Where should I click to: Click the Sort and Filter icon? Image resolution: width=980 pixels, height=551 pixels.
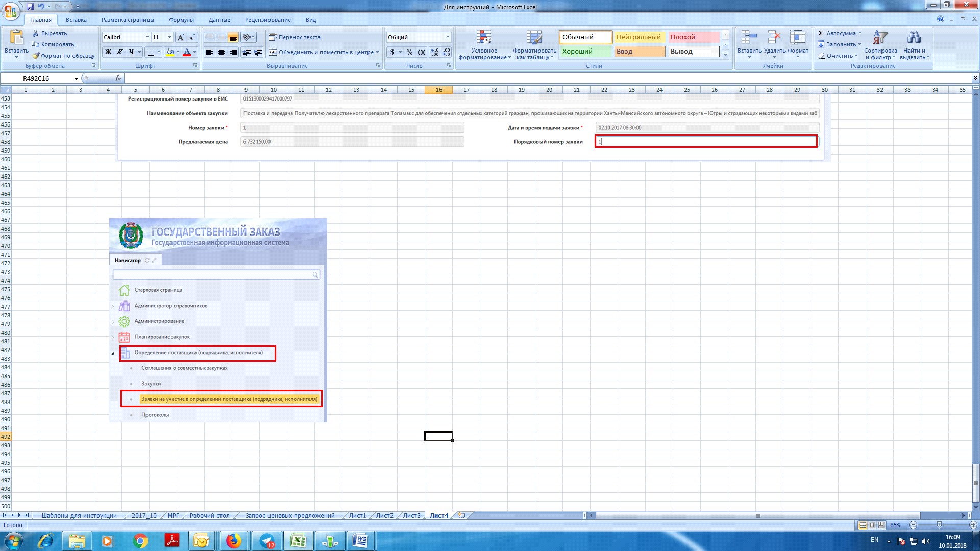coord(880,37)
